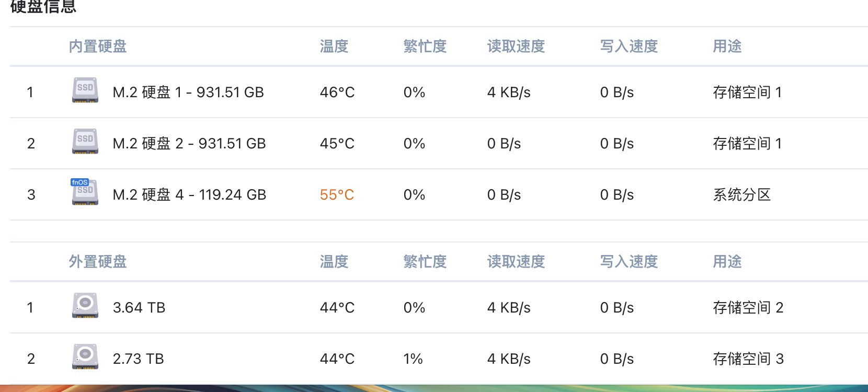Select the M.2 硬盘 1 - 931.51 GB name
Image resolution: width=868 pixels, height=392 pixels.
188,93
